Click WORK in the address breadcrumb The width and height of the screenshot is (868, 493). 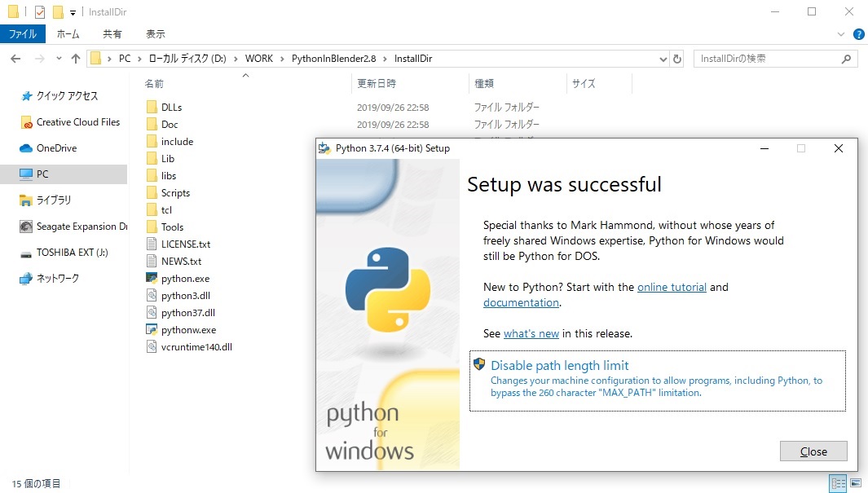259,59
